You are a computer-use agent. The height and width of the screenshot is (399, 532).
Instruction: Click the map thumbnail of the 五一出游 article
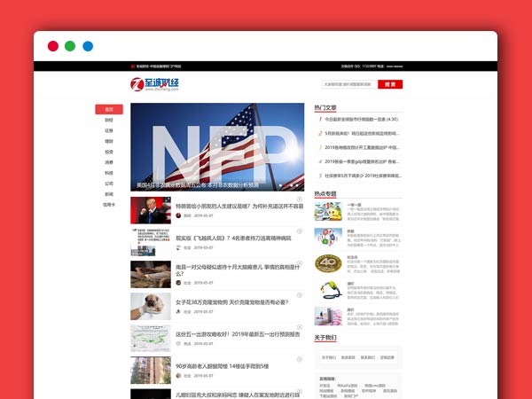[x=151, y=339]
